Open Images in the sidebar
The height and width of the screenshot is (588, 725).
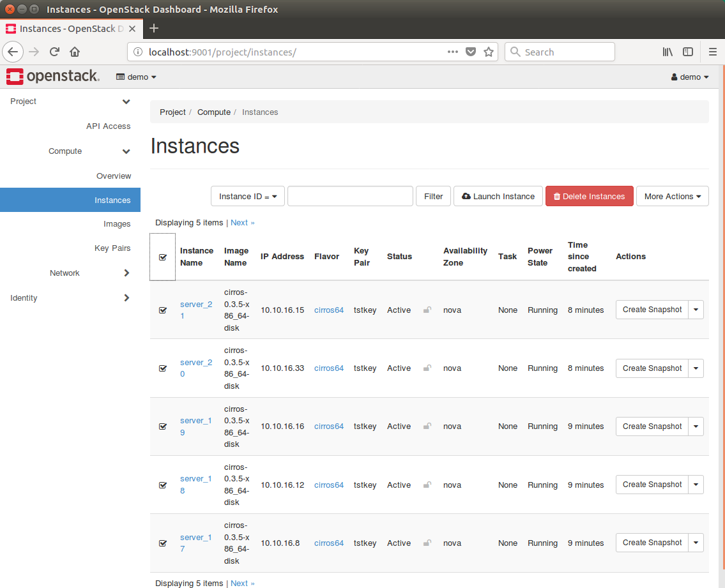coord(117,223)
